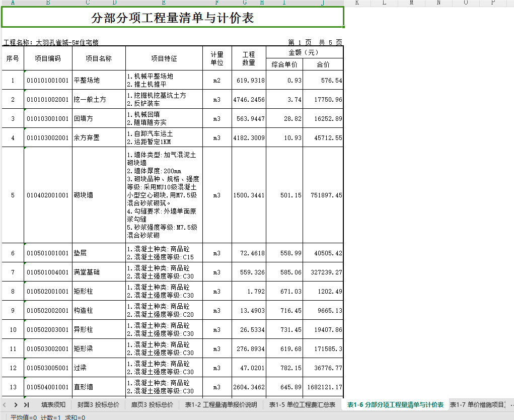Select the active 表1-6 分部分项工程量清单与计价表 tab
Image resolution: width=514 pixels, height=420 pixels.
pyautogui.click(x=395, y=405)
